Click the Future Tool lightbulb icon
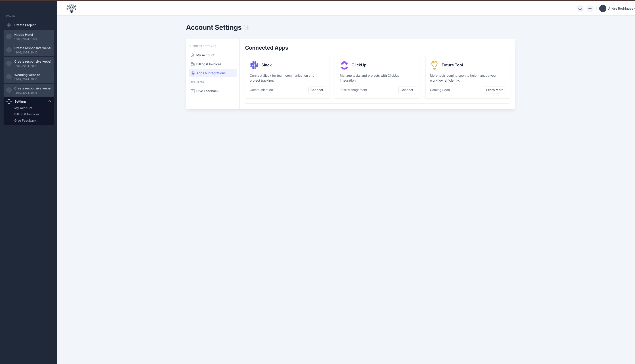 tap(434, 65)
